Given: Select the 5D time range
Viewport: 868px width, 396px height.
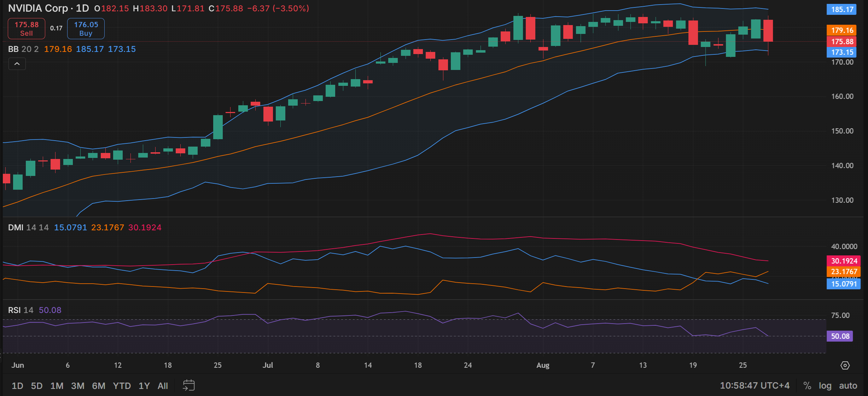Looking at the screenshot, I should click(x=37, y=386).
